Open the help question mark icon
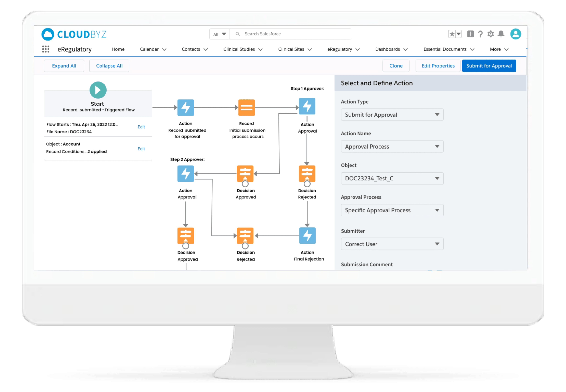 tap(480, 34)
